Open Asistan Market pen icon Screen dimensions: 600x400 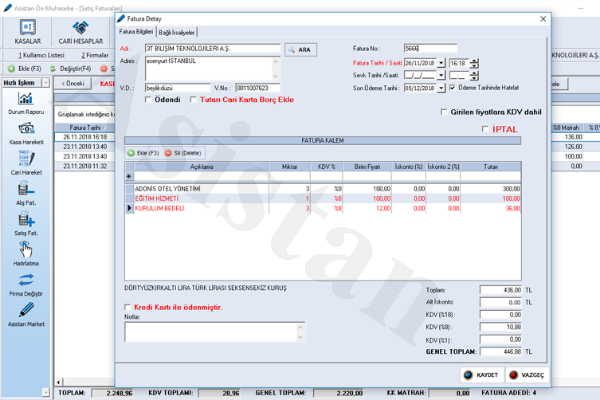coord(26,310)
